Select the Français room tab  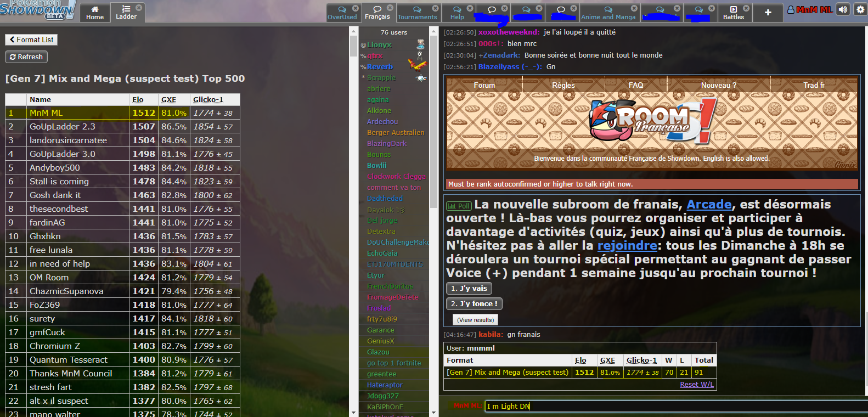pyautogui.click(x=377, y=13)
